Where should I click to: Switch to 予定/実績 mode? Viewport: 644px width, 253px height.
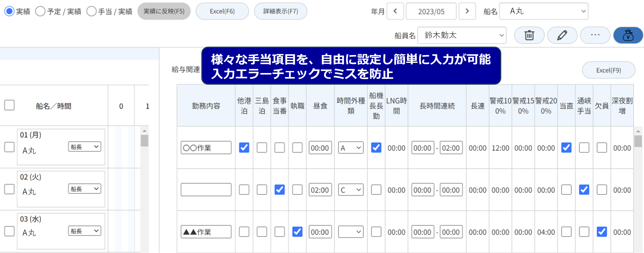(x=40, y=11)
